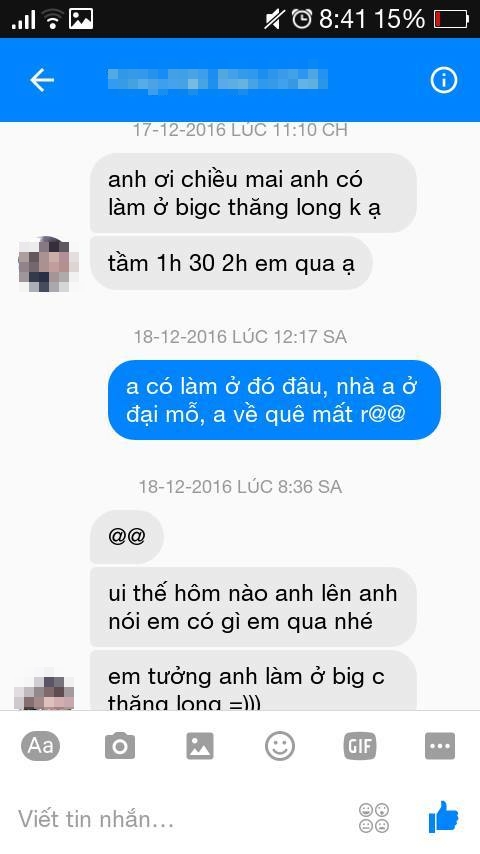Tap the 'anh ơi chiều mai' message bubble
This screenshot has width=480, height=854.
point(253,193)
